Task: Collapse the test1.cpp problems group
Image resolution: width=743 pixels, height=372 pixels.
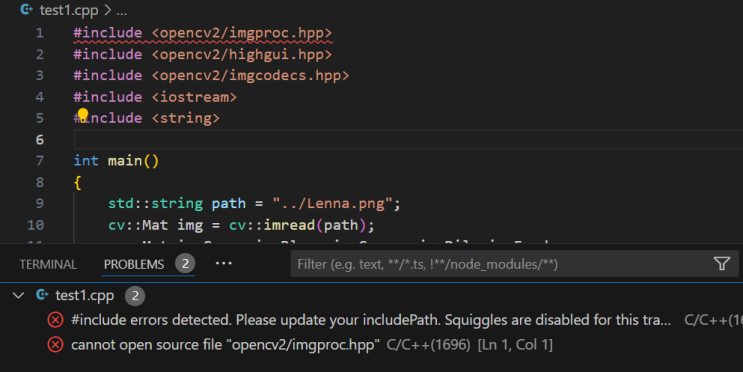Action: [x=18, y=296]
